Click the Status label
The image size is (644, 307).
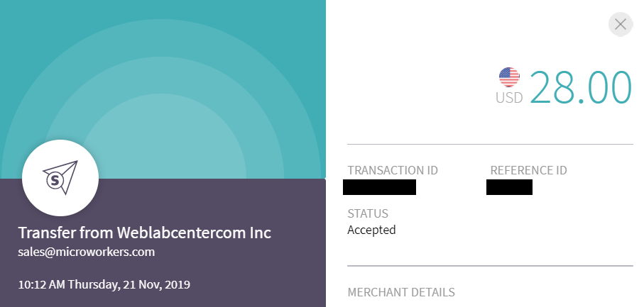(368, 213)
